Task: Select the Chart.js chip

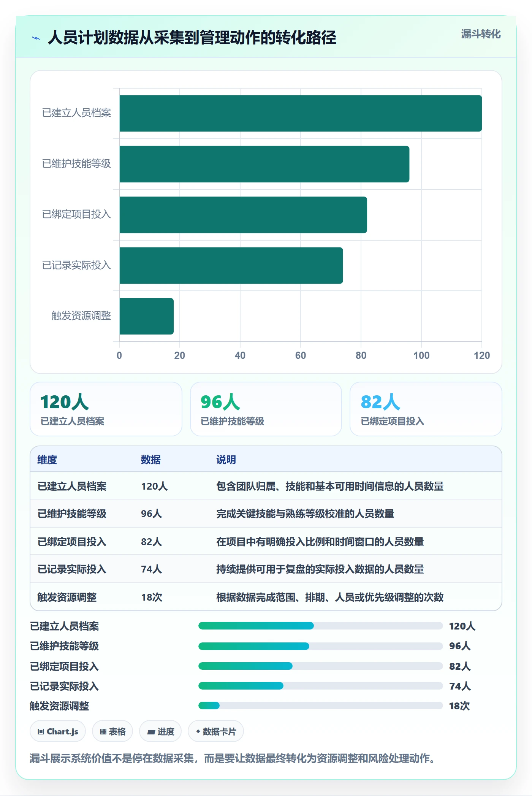Action: coord(58,731)
